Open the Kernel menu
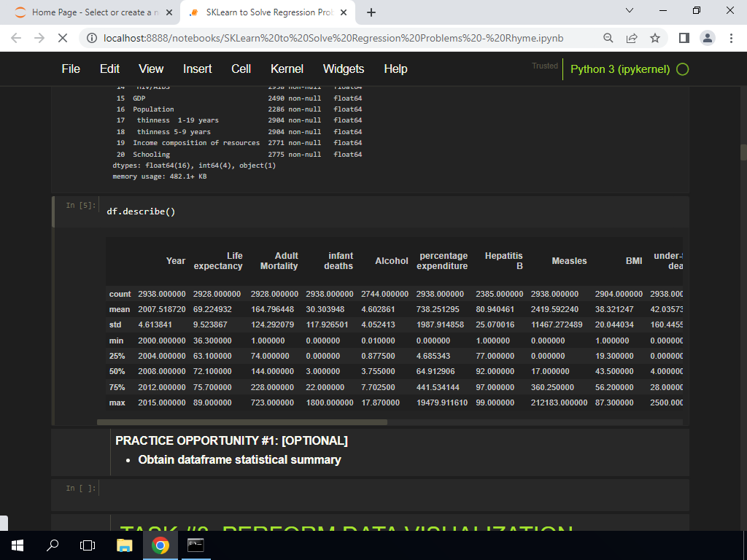This screenshot has height=560, width=747. click(287, 69)
